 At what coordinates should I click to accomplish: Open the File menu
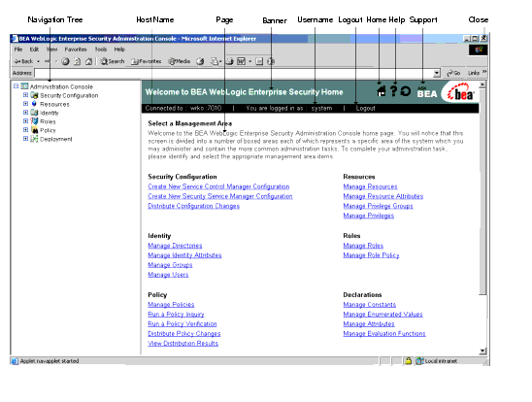point(18,50)
